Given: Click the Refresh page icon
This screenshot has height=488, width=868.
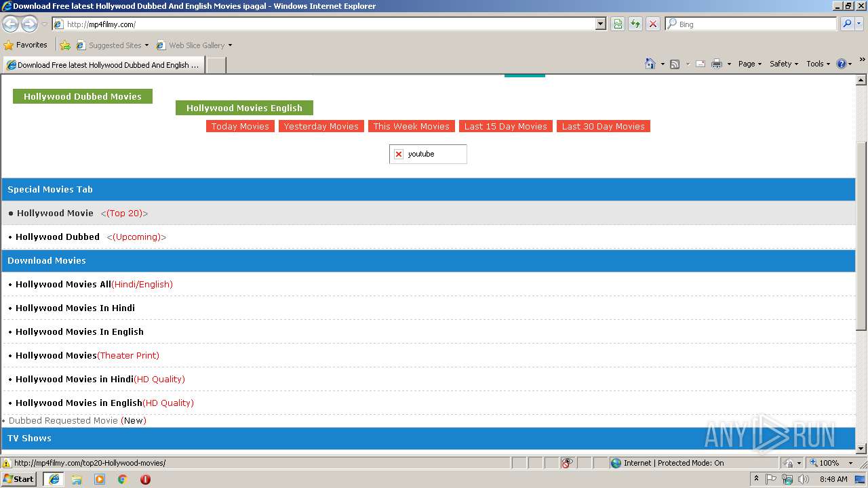Looking at the screenshot, I should point(635,24).
